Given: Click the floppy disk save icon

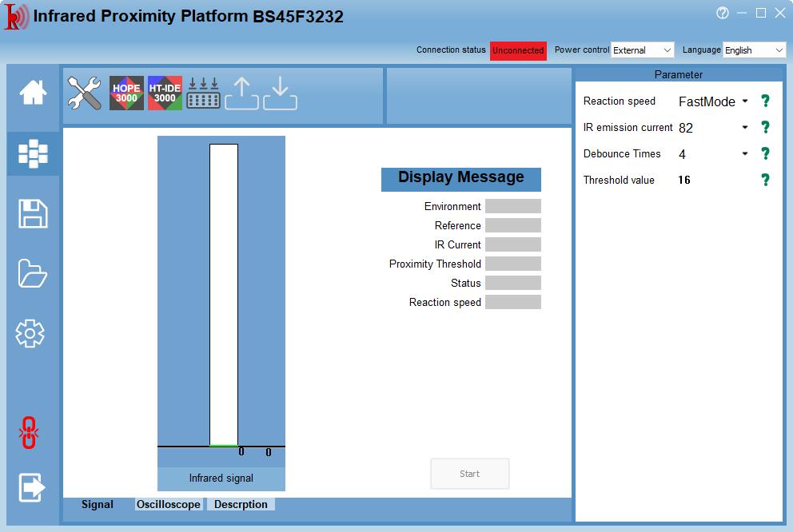Looking at the screenshot, I should tap(33, 214).
